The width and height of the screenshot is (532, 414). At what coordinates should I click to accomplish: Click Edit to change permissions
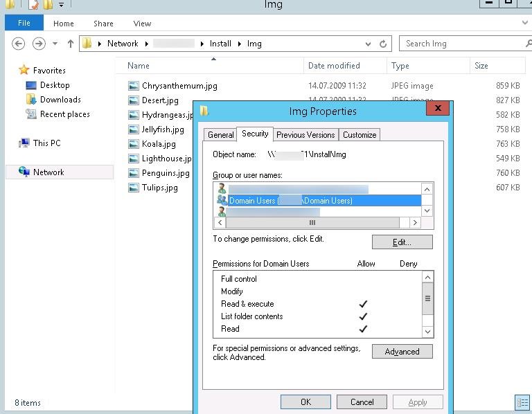tap(402, 242)
